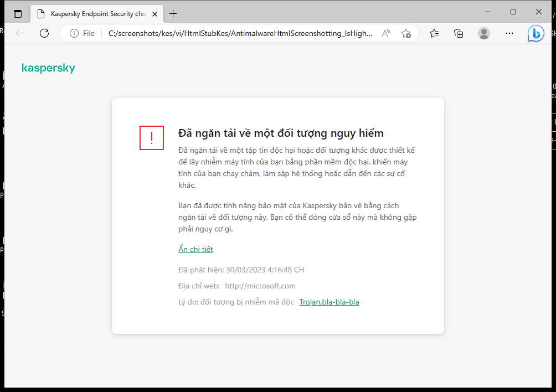Click the http://microsoft.com web address
Viewport: 556px width, 392px height.
point(260,286)
